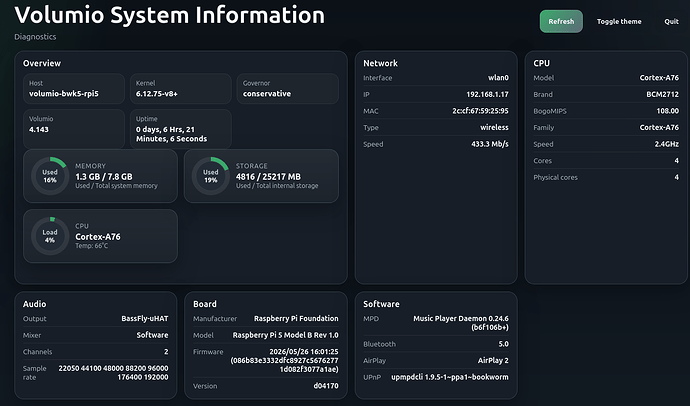Click the Uptime tile
The height and width of the screenshot is (406, 690).
point(180,129)
